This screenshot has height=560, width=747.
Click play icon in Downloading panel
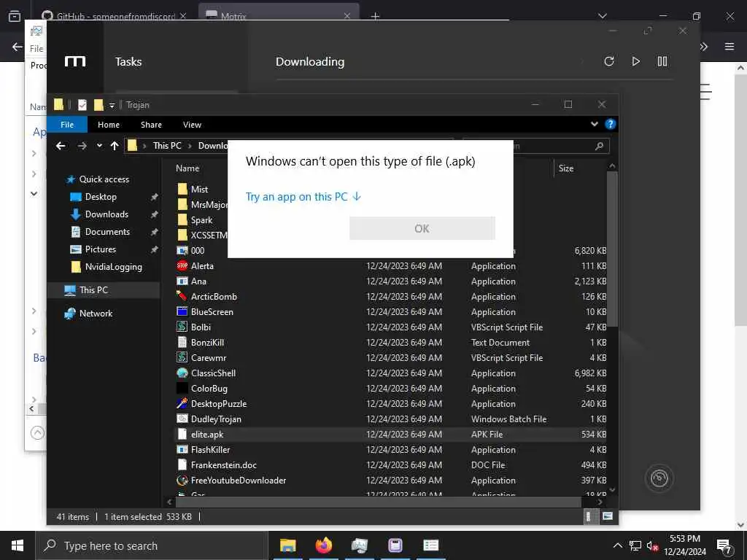point(635,61)
